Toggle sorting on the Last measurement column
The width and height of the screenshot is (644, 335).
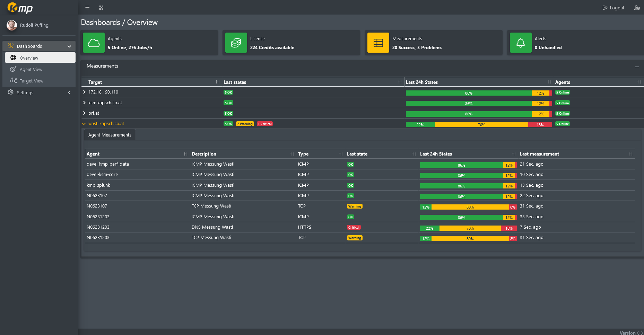coord(630,154)
